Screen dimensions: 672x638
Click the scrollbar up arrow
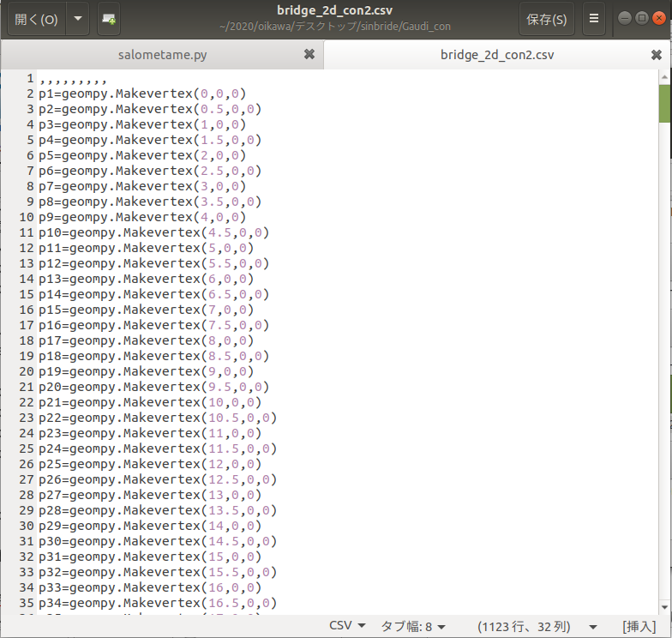point(664,77)
